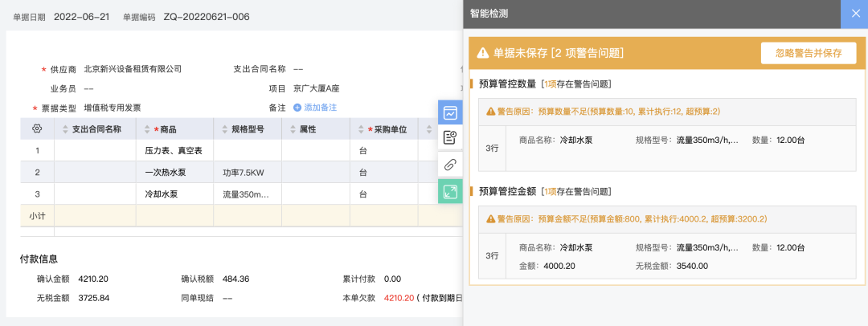868x326 pixels.
Task: Sort by the 规格型号 column arrows
Action: 223,129
